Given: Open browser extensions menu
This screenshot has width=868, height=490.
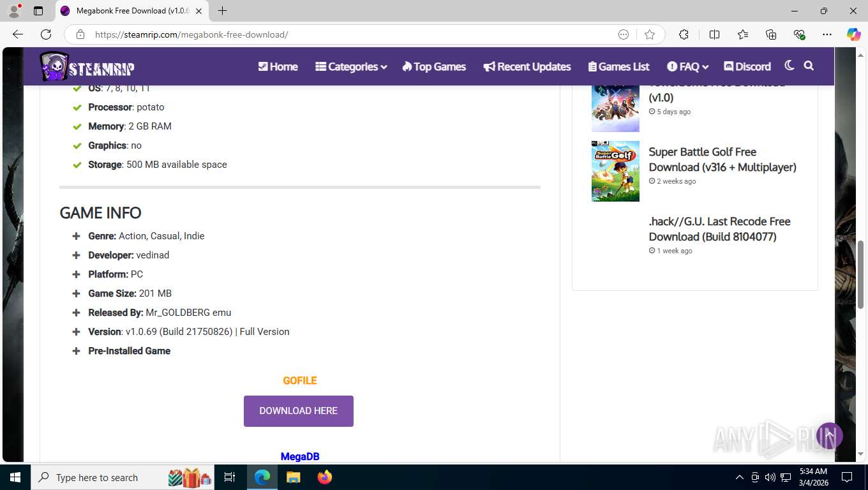Looking at the screenshot, I should (684, 34).
